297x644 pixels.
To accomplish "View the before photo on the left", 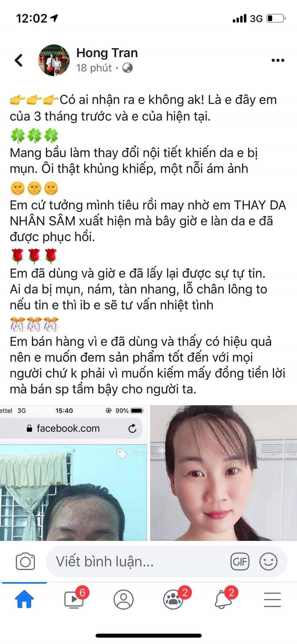I will [x=73, y=473].
